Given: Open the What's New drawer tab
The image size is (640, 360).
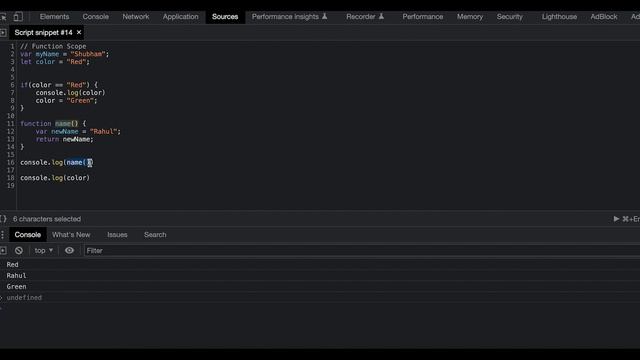Looking at the screenshot, I should click(71, 235).
